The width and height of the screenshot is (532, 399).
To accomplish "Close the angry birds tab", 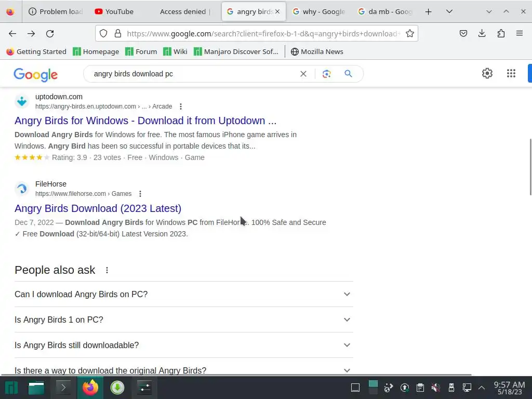I will pos(277,11).
